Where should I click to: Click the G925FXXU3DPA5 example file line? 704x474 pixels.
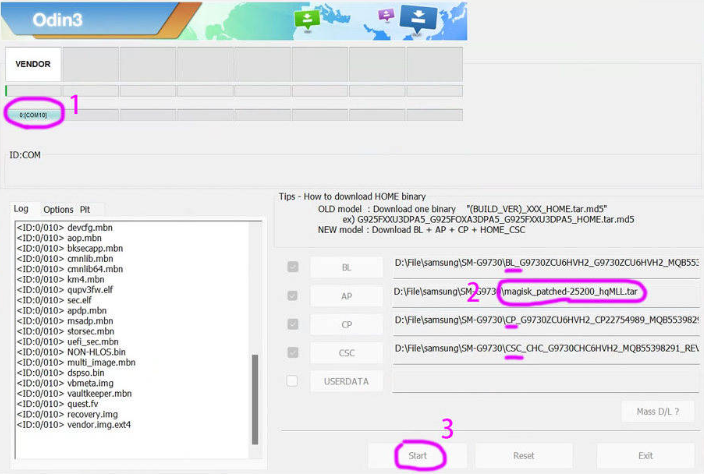488,219
